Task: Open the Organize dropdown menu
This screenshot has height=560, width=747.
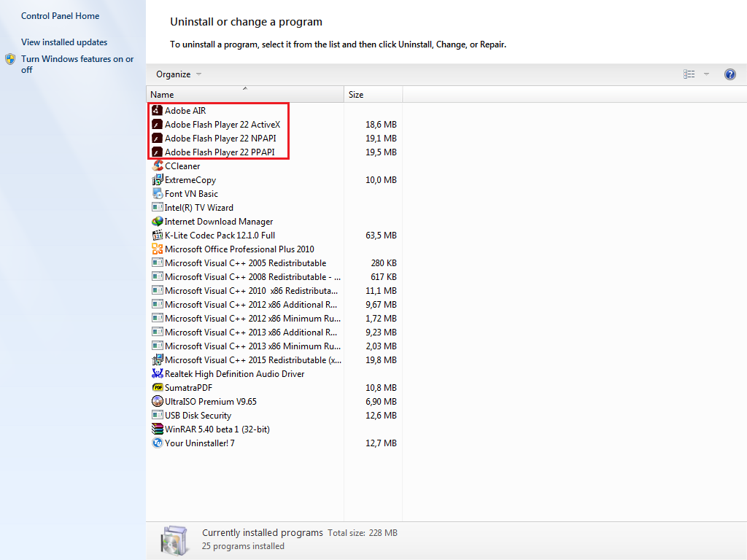Action: [x=179, y=74]
